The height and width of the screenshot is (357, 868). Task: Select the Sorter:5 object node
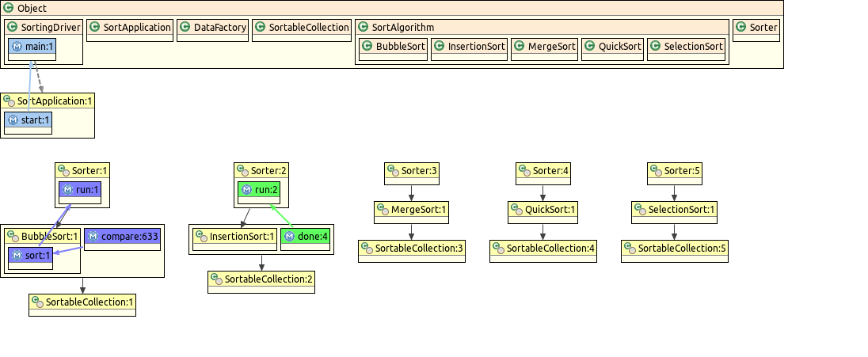(674, 170)
